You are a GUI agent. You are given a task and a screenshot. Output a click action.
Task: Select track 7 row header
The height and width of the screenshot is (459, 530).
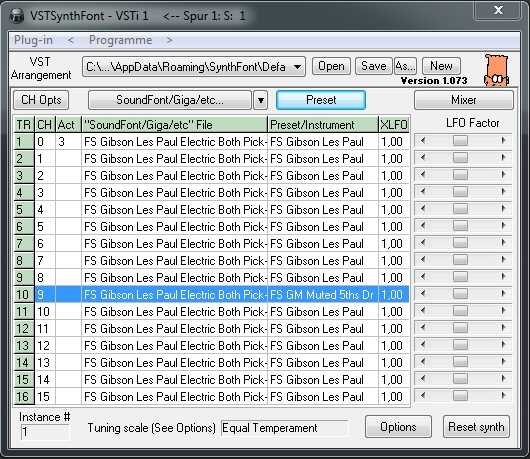[24, 244]
